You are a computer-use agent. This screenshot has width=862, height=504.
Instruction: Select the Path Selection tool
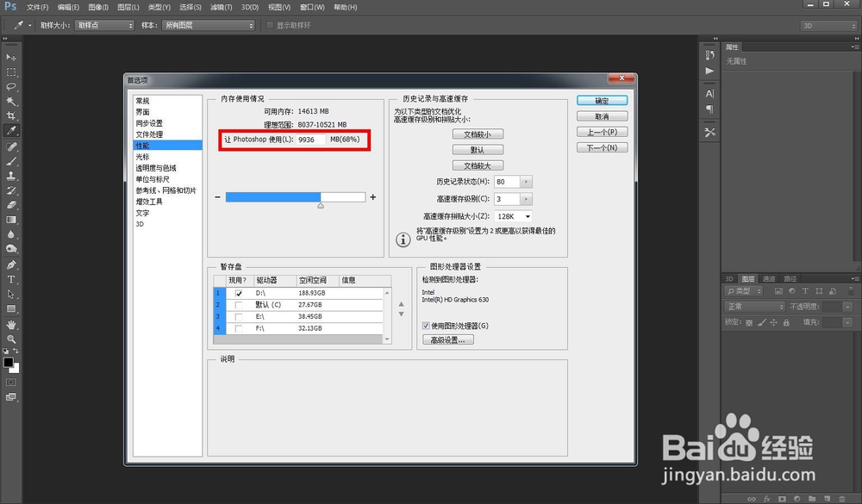[x=11, y=294]
